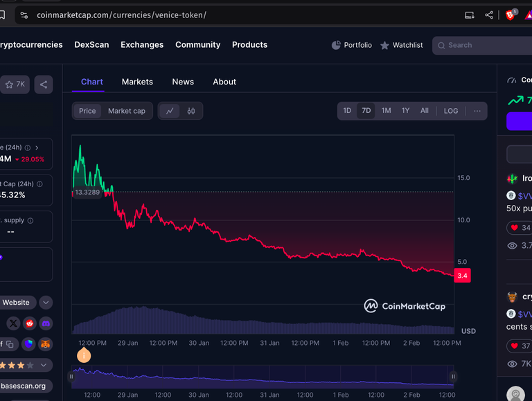The height and width of the screenshot is (401, 532).
Task: Switch to candlestick chart icon
Action: tap(191, 111)
